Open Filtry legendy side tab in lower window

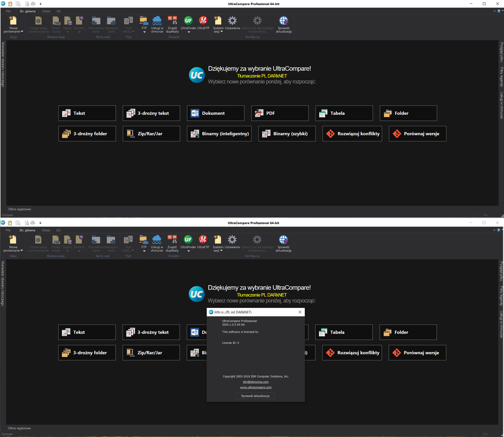(x=501, y=296)
